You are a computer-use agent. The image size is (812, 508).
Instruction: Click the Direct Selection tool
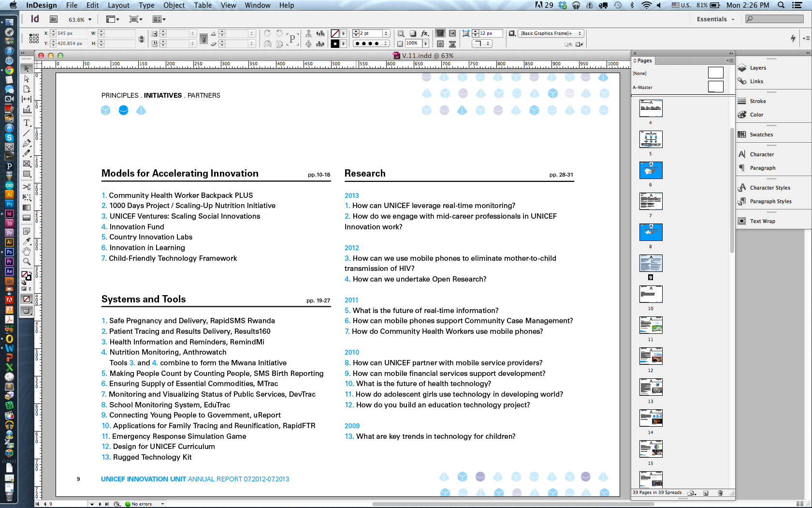pos(27,79)
